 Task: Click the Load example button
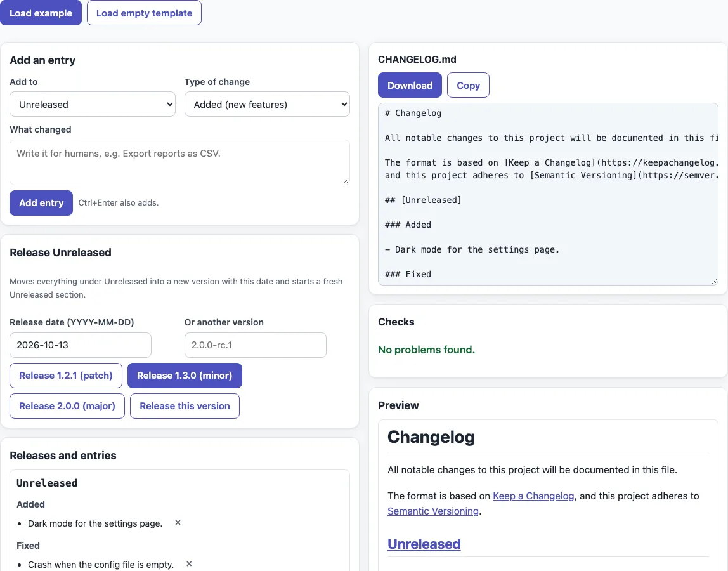(41, 13)
